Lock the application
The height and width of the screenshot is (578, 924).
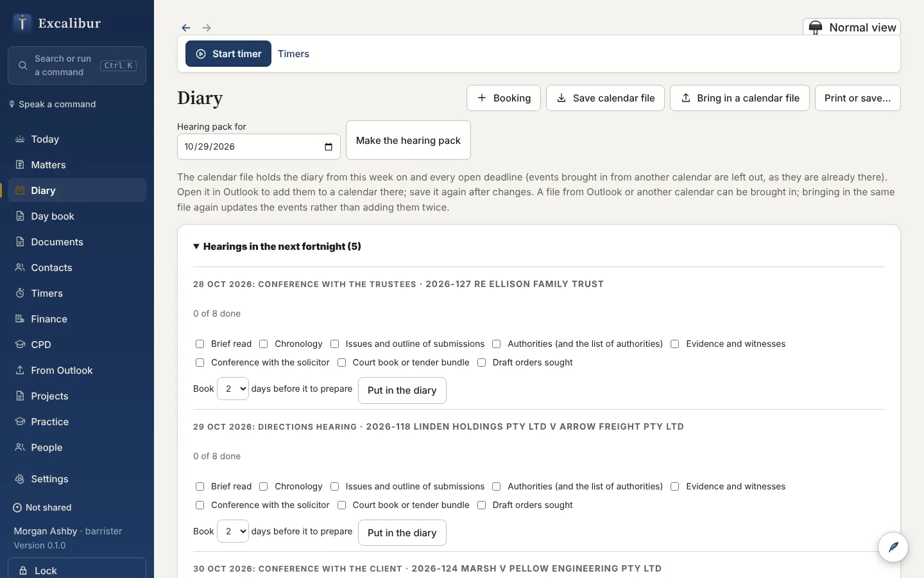click(x=77, y=570)
